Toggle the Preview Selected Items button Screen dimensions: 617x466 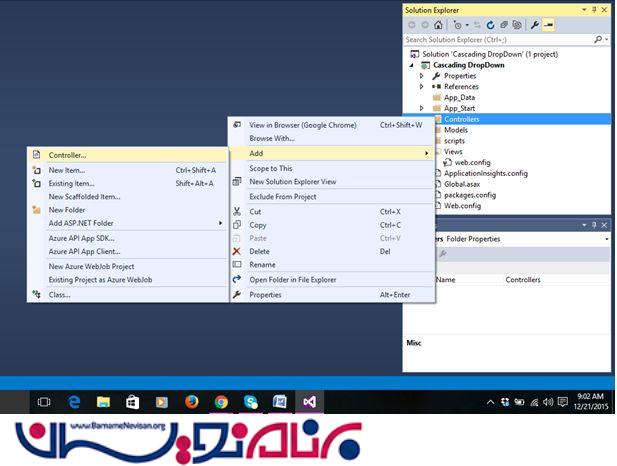coord(548,25)
